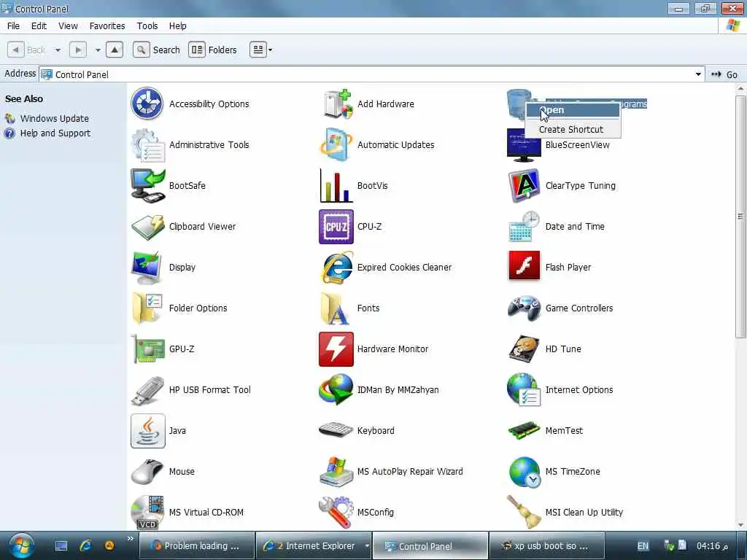This screenshot has height=560, width=747.
Task: Launch the BootVis chart icon
Action: 336,186
